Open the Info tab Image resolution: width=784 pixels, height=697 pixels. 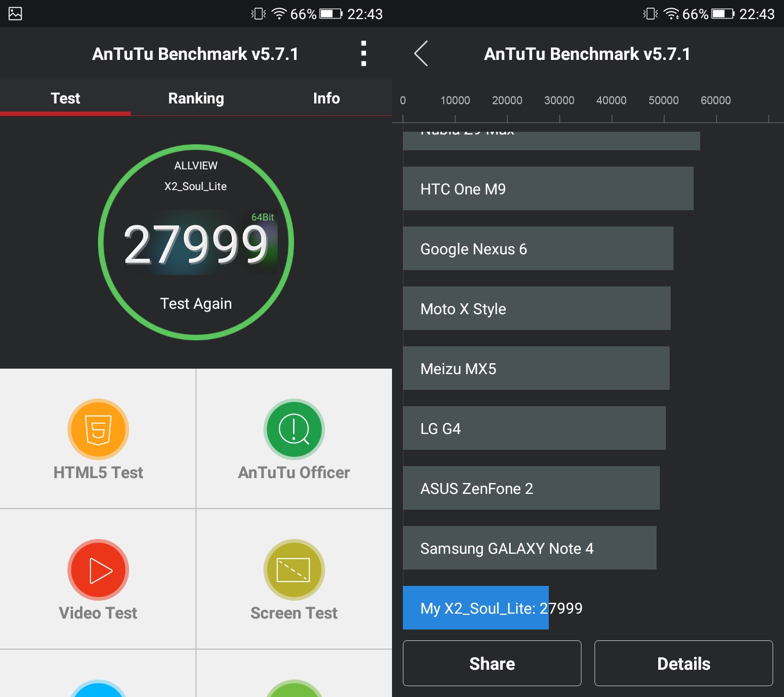326,98
